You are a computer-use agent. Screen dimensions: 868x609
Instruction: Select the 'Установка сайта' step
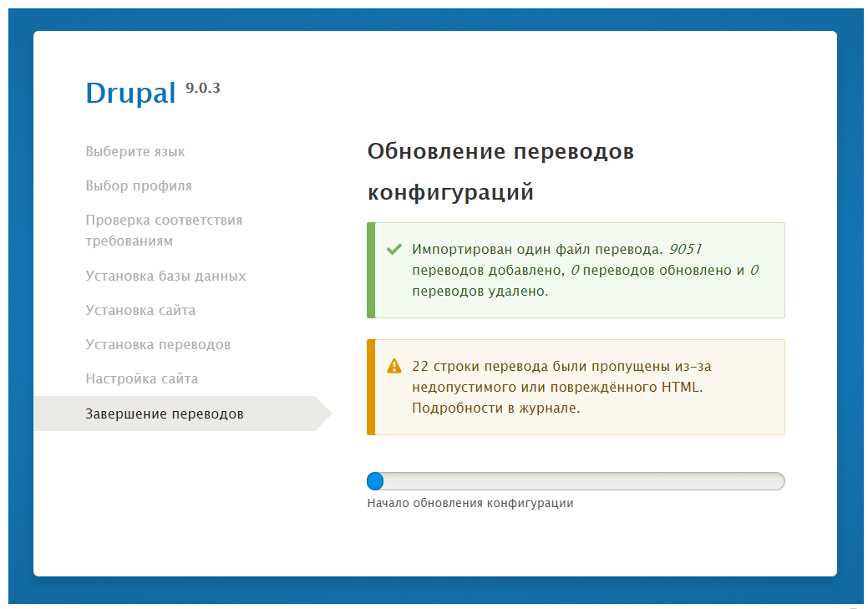pyautogui.click(x=140, y=310)
